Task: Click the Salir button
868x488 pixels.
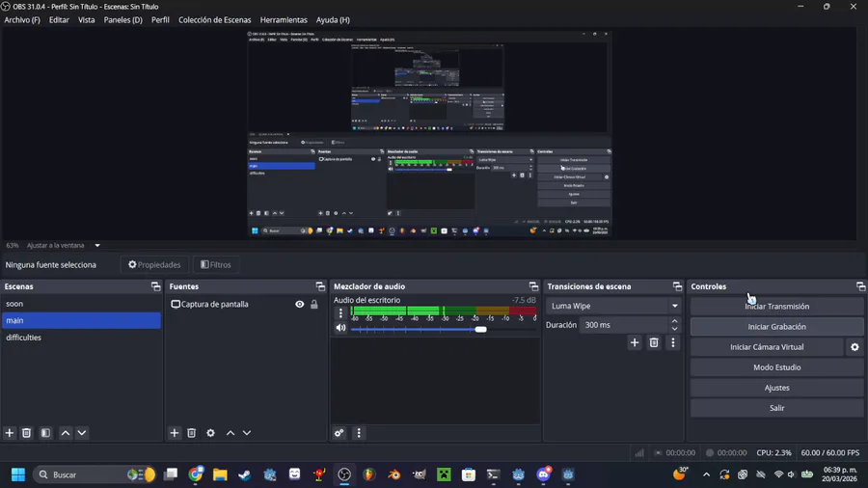Action: coord(776,408)
